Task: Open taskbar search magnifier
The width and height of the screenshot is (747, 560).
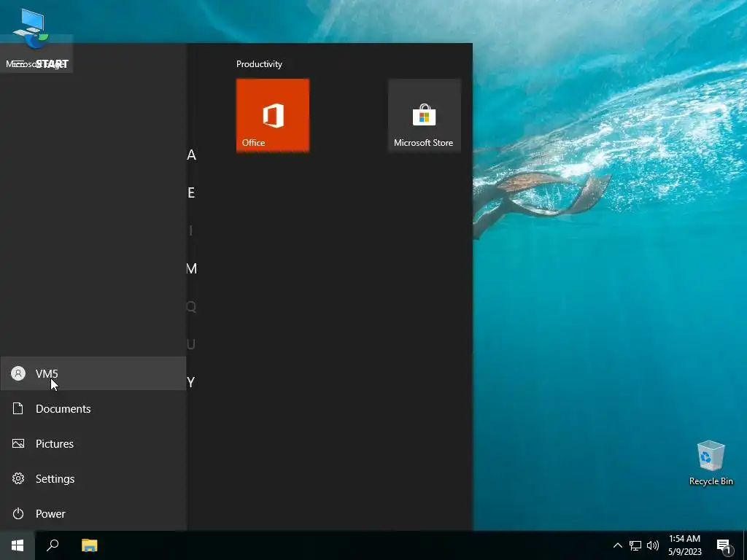Action: (53, 545)
